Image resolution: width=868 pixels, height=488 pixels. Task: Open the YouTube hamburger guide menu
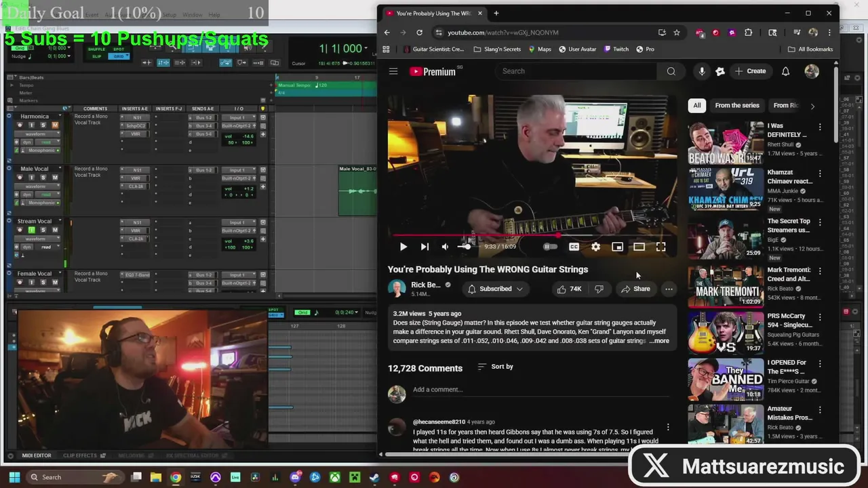click(393, 71)
